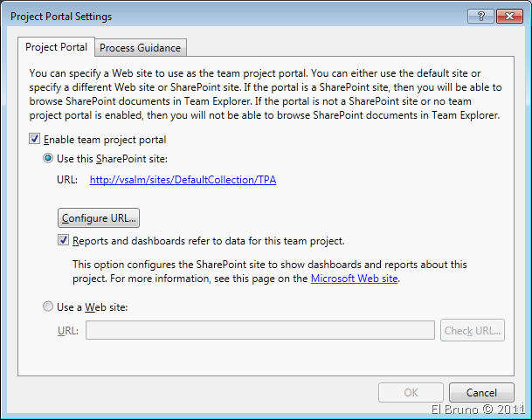Cancel the portal settings dialog
Image resolution: width=532 pixels, height=420 pixels.
pyautogui.click(x=481, y=393)
